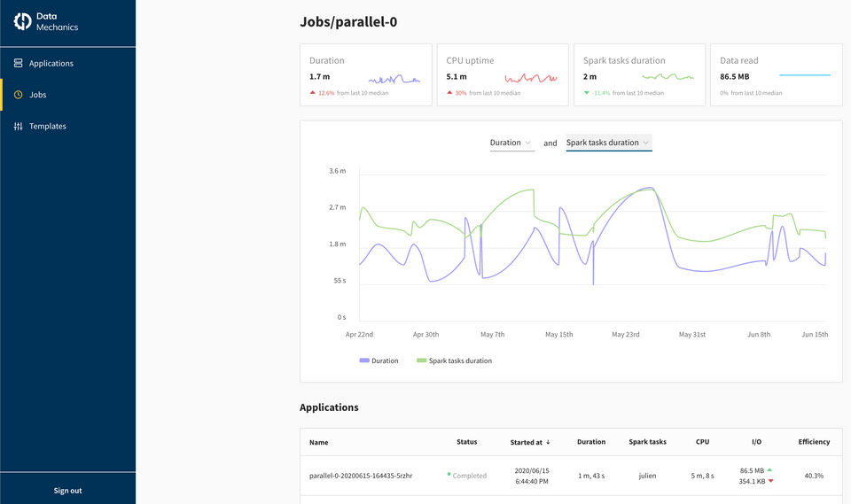The width and height of the screenshot is (851, 504).
Task: Sort table by Efficiency column header
Action: 813,442
